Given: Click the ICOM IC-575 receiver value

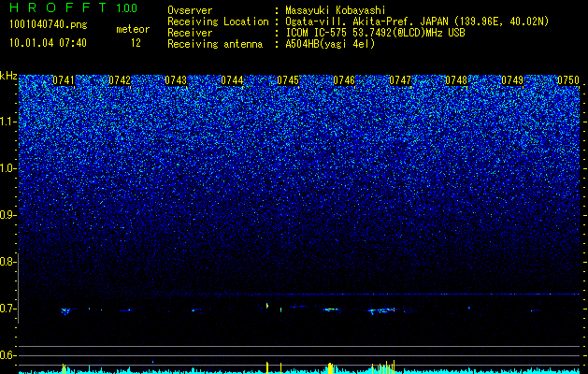Looking at the screenshot, I should coord(375,33).
